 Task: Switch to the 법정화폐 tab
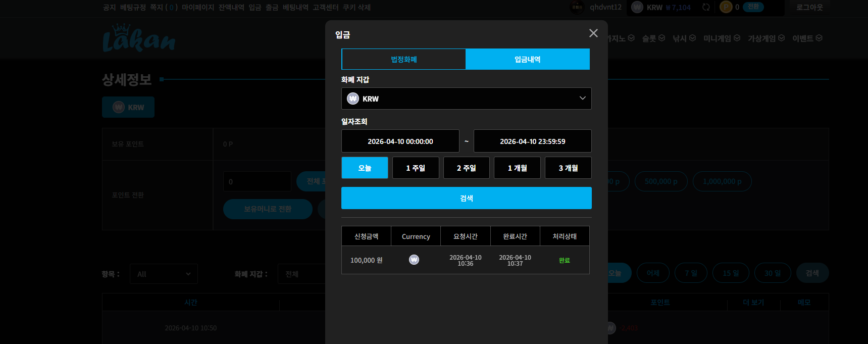[403, 59]
